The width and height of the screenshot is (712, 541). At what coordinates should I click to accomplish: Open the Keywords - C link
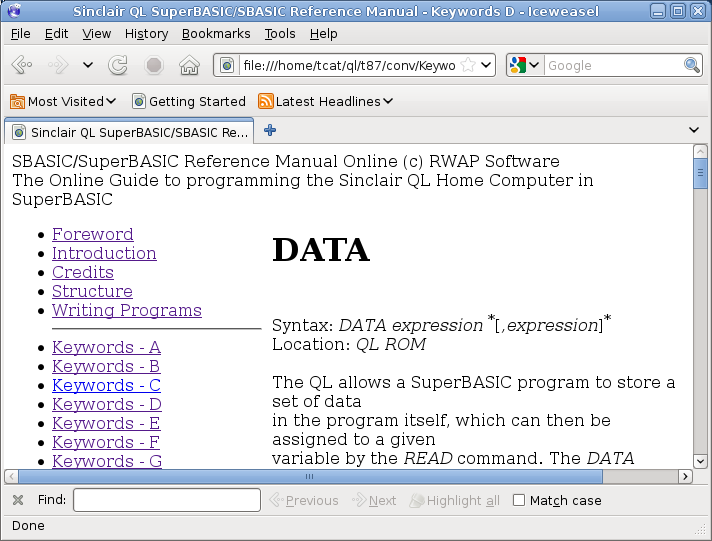106,386
